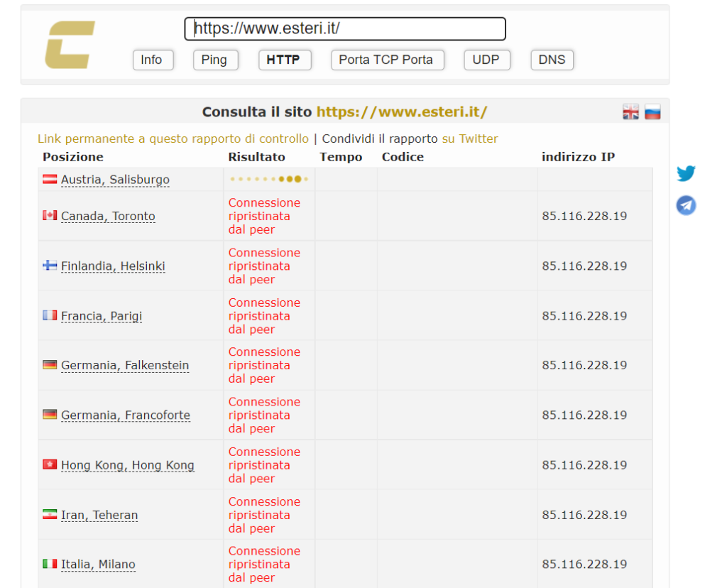Share via the Telegram icon

point(686,206)
